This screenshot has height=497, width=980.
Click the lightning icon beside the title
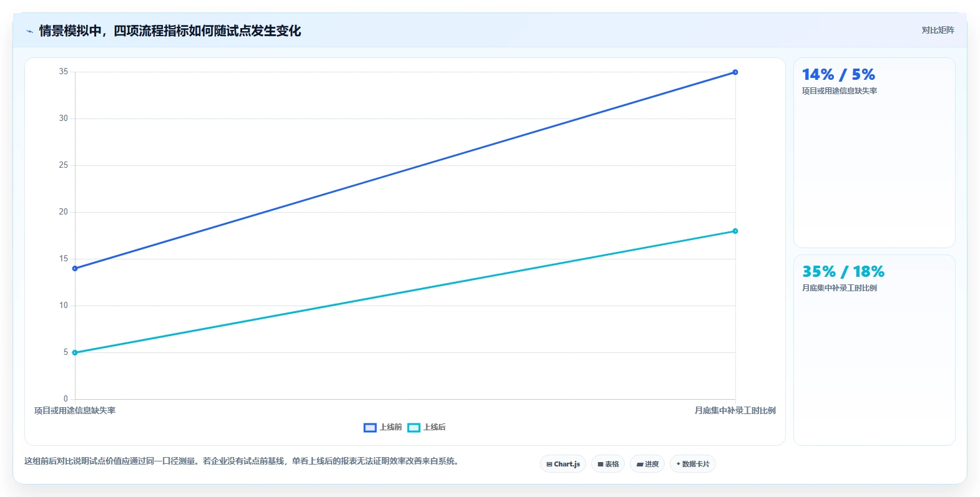click(29, 31)
